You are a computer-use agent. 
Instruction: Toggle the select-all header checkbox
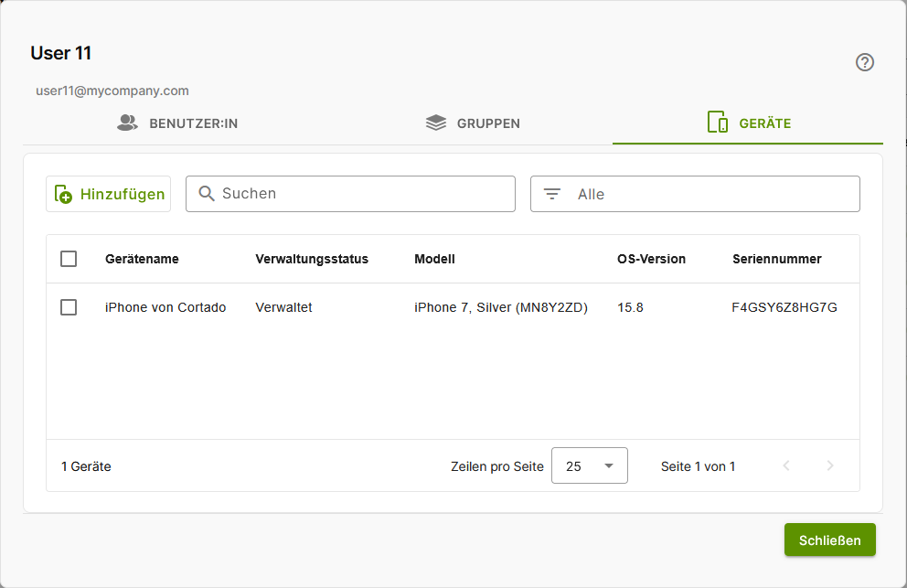(69, 259)
